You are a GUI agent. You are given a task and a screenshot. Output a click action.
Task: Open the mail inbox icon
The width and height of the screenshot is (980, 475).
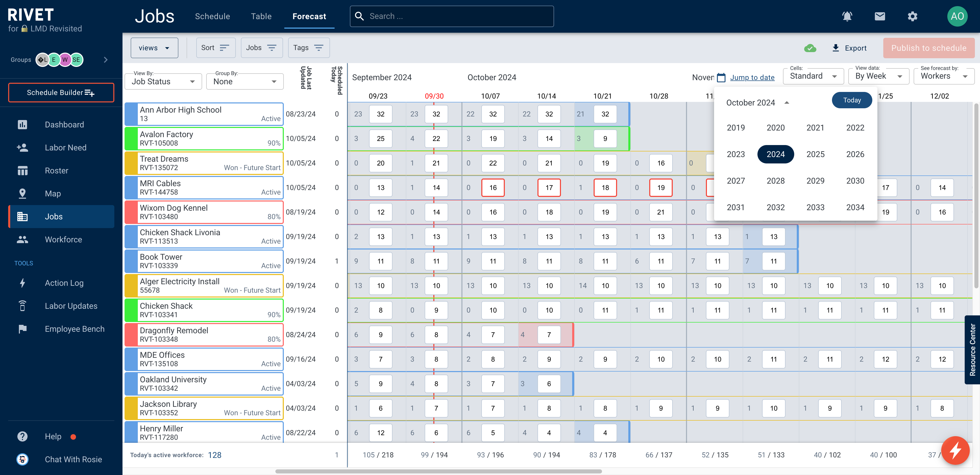point(879,16)
